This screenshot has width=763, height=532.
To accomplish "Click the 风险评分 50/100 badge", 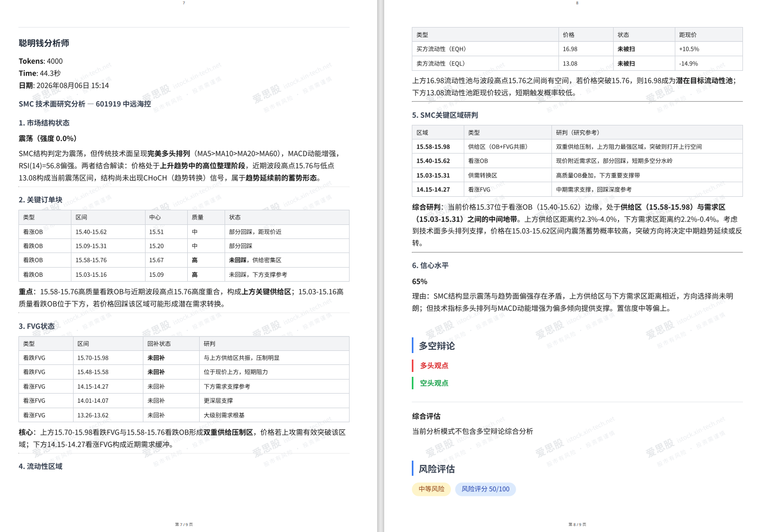I will click(485, 489).
